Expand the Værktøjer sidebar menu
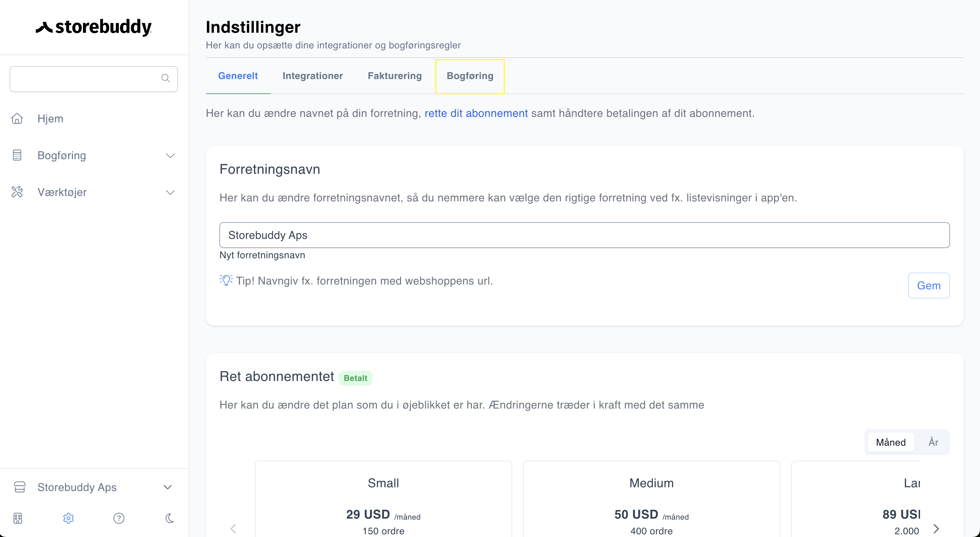This screenshot has width=980, height=537. (x=170, y=193)
